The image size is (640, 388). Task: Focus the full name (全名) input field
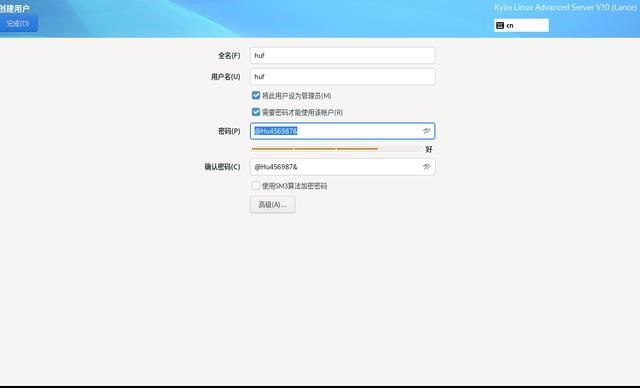pyautogui.click(x=342, y=55)
